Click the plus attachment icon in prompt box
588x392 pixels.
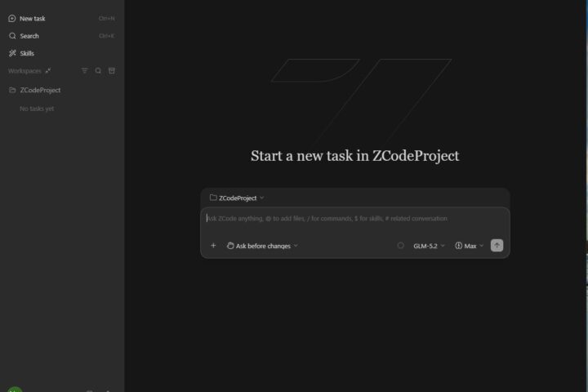pos(213,246)
